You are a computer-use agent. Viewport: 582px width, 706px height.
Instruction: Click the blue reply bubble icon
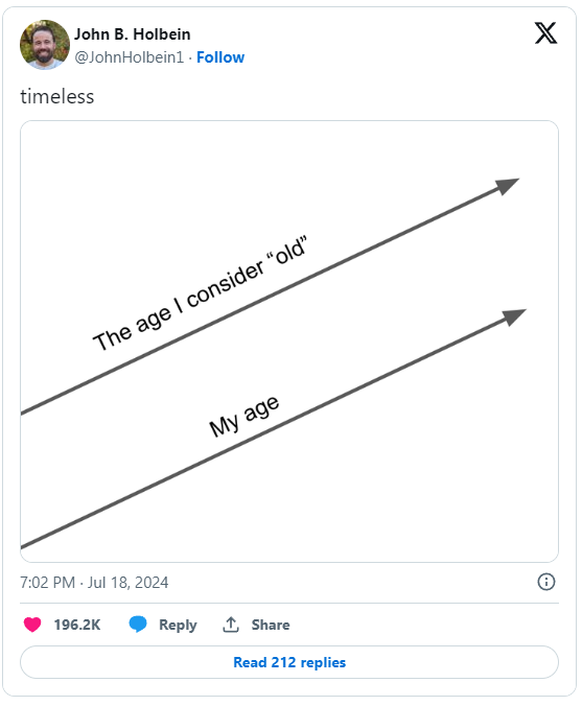point(138,625)
